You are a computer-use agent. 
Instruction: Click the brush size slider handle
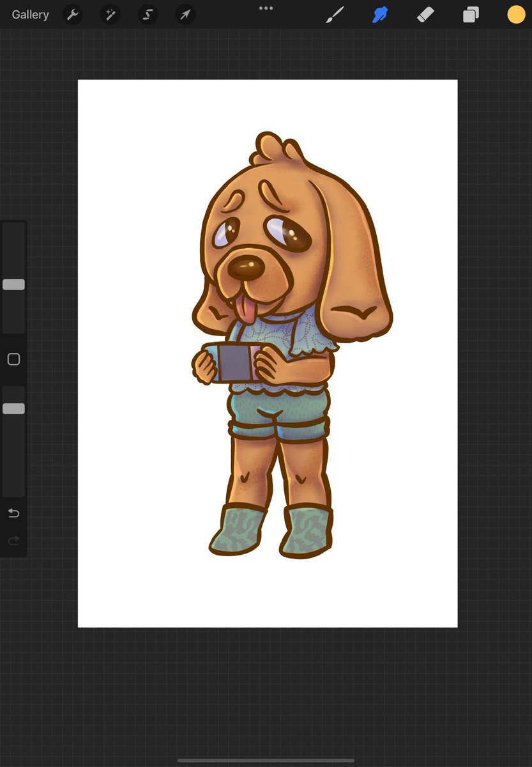(x=13, y=284)
